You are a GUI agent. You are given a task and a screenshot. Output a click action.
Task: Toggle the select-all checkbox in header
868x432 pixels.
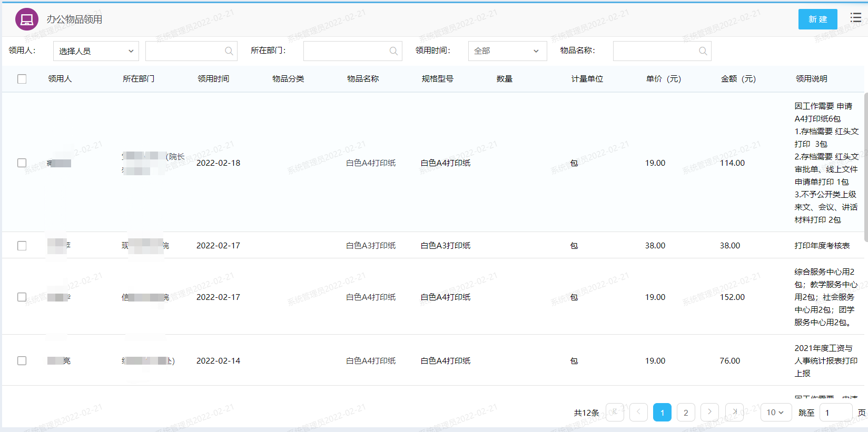tap(22, 79)
